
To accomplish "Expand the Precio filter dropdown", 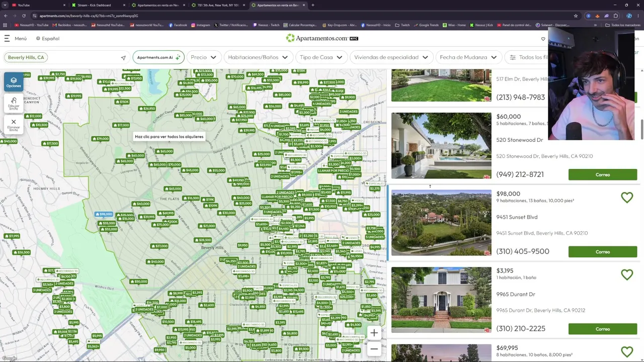I will click(x=203, y=57).
